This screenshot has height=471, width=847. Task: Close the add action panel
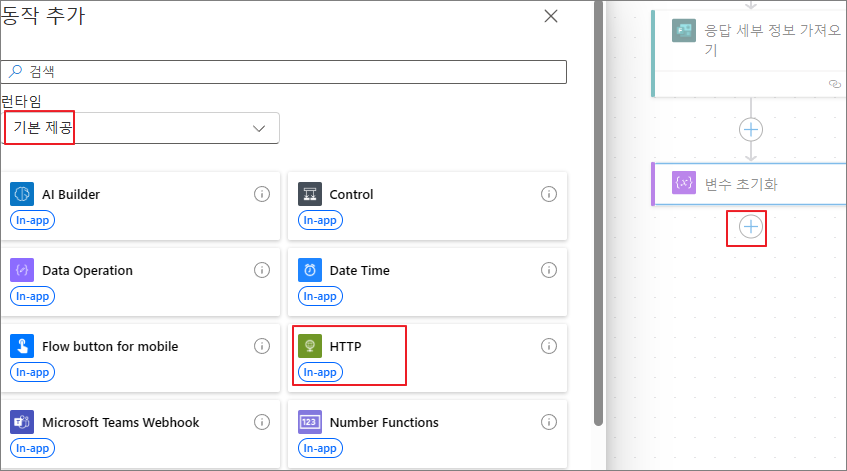pyautogui.click(x=551, y=16)
